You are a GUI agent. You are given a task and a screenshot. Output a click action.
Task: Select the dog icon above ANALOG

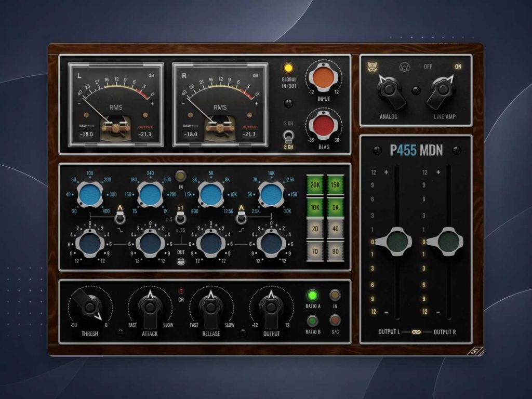tap(404, 67)
